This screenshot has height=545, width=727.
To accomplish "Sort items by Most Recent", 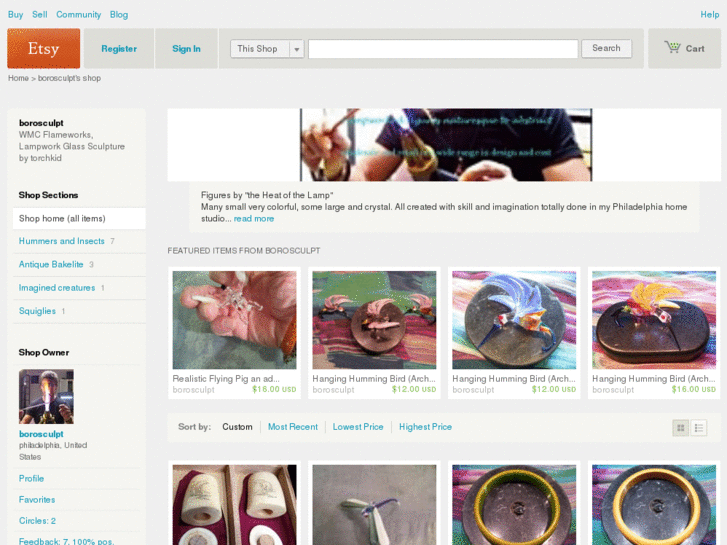I will pos(293,427).
